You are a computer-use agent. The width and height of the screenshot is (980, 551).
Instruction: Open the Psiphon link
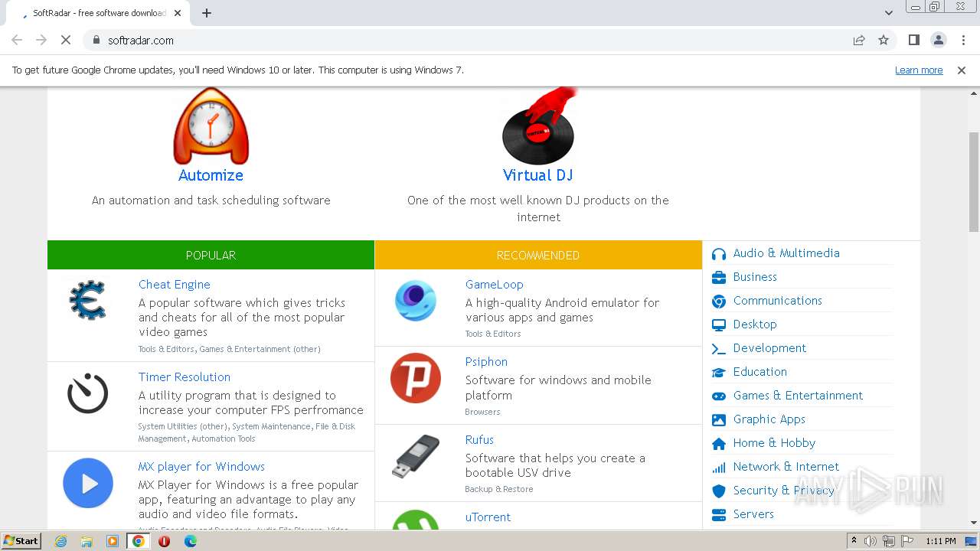click(486, 361)
